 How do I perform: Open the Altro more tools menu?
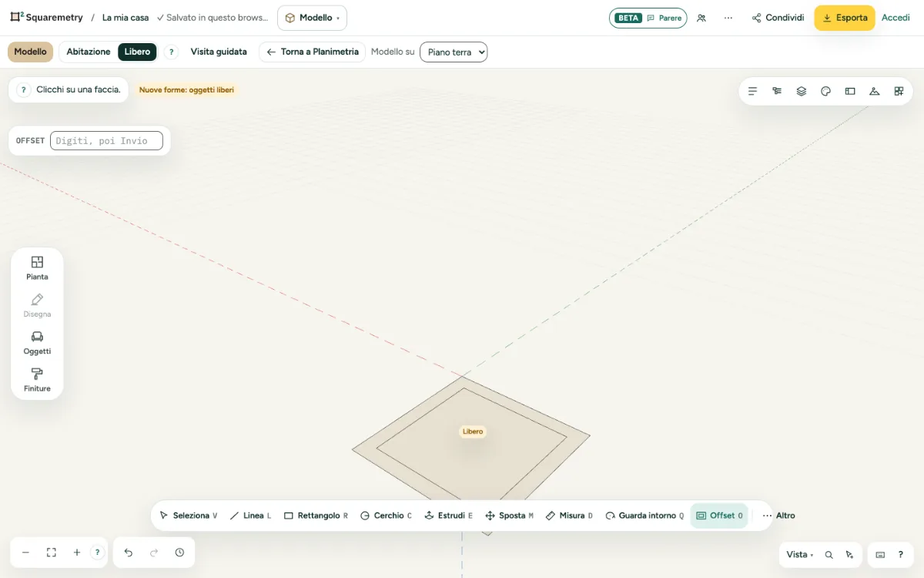pos(778,516)
